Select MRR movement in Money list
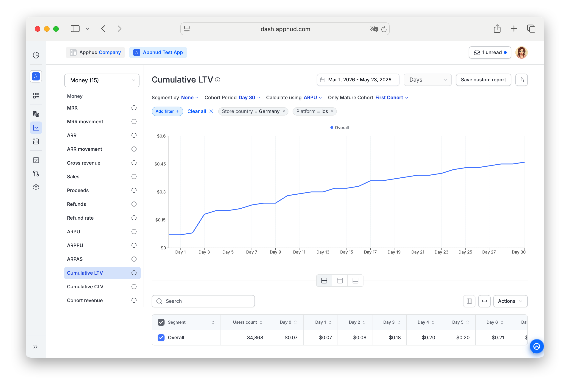The width and height of the screenshot is (570, 392). pyautogui.click(x=85, y=121)
